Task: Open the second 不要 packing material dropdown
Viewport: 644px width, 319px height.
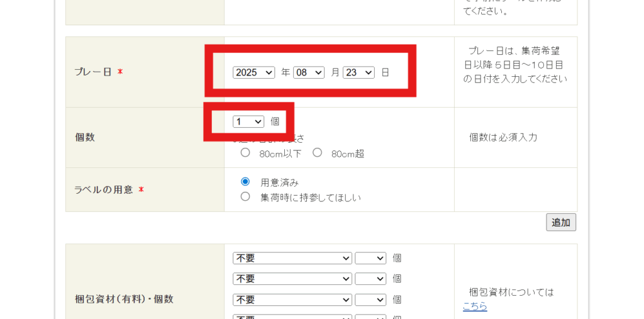Action: (292, 279)
